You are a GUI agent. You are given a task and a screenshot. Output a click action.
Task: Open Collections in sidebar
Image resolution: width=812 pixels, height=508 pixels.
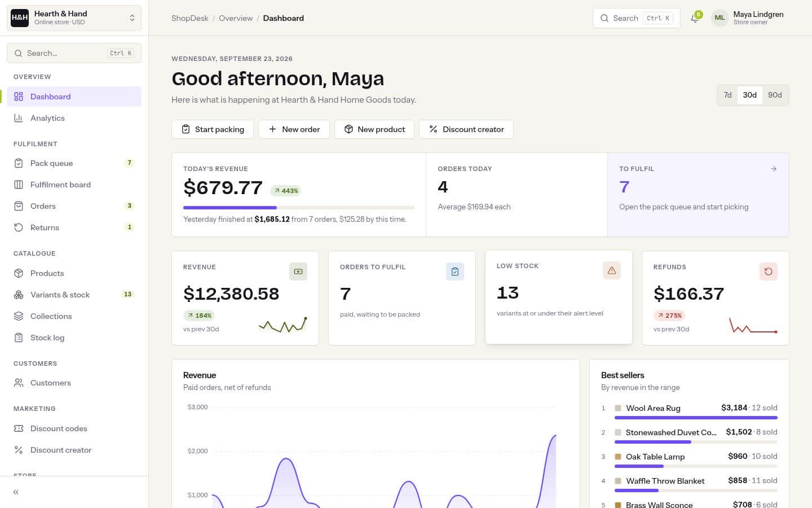pos(74,316)
